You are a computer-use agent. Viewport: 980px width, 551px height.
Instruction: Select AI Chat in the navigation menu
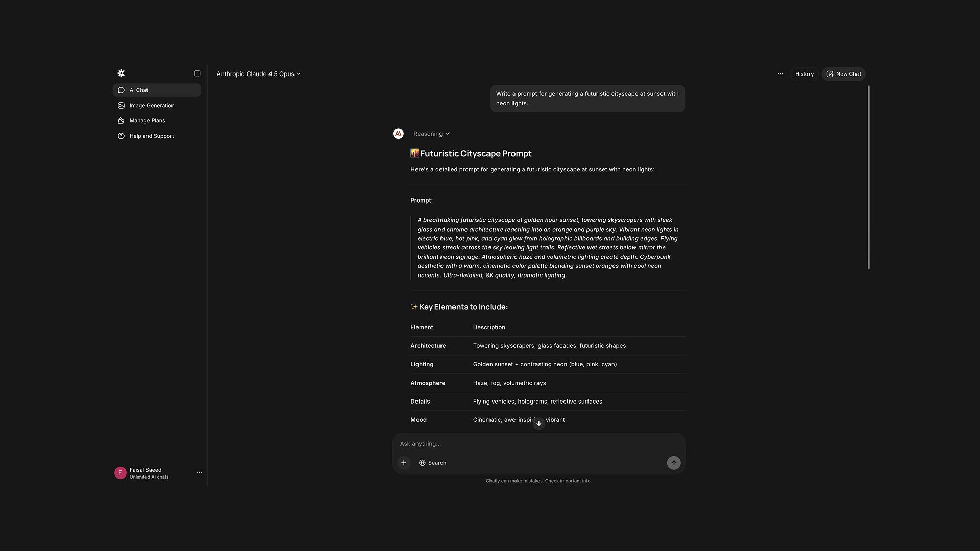[138, 90]
